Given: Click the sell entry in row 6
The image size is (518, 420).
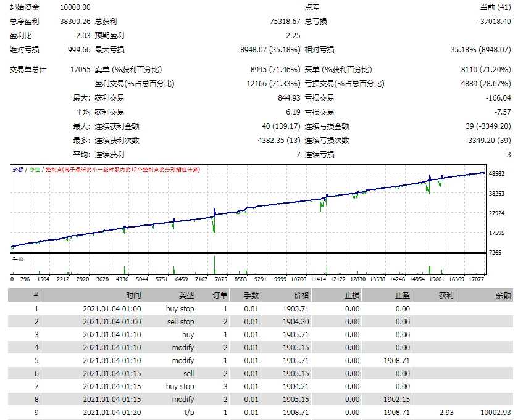Looking at the screenshot, I should pos(188,373).
